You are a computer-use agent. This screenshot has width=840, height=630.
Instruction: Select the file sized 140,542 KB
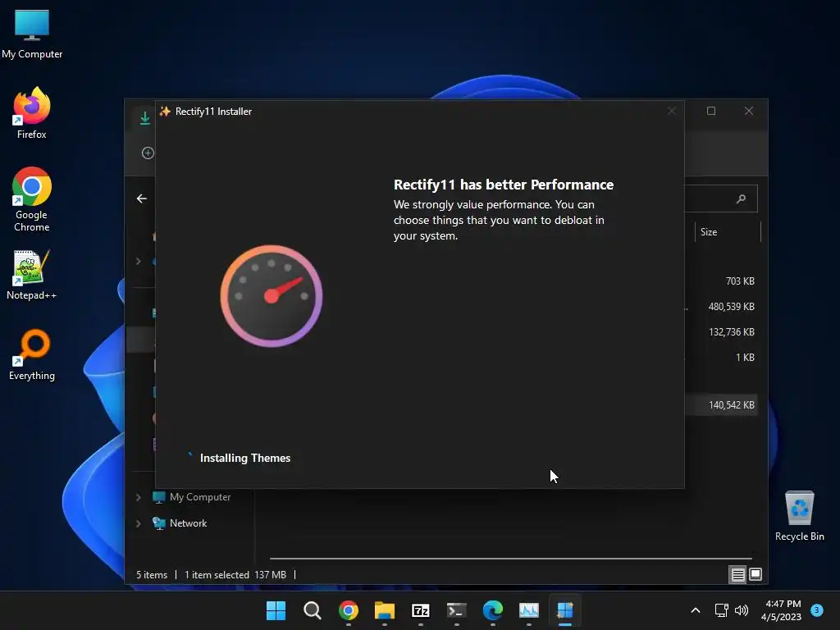tap(731, 405)
